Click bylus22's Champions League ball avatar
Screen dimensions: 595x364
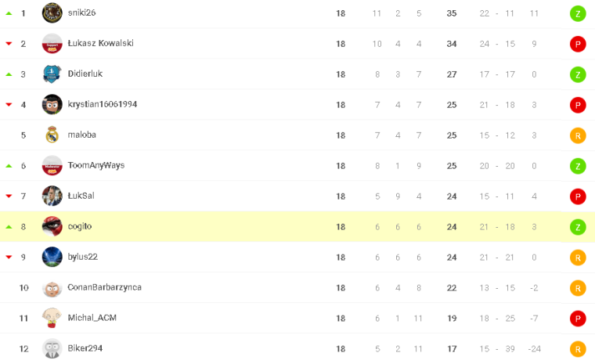click(52, 258)
